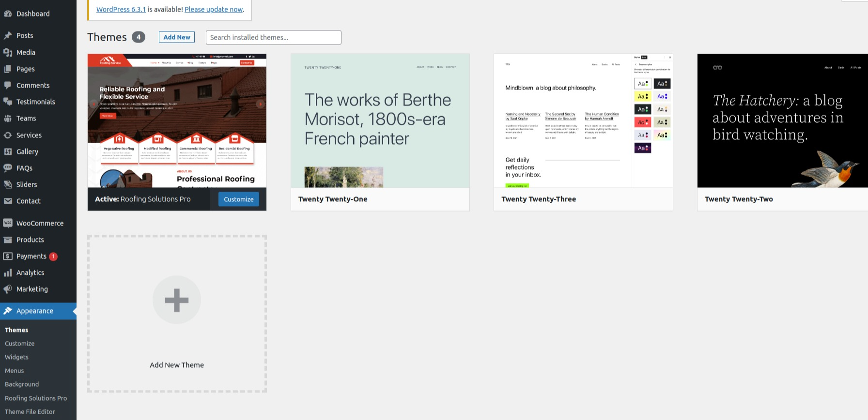The image size is (868, 420).
Task: Click the Services icon in sidebar
Action: (x=8, y=135)
